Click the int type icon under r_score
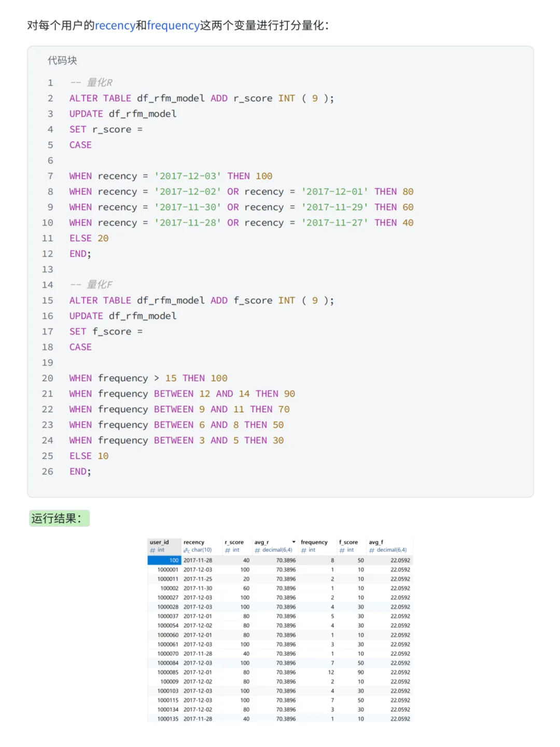 (228, 550)
